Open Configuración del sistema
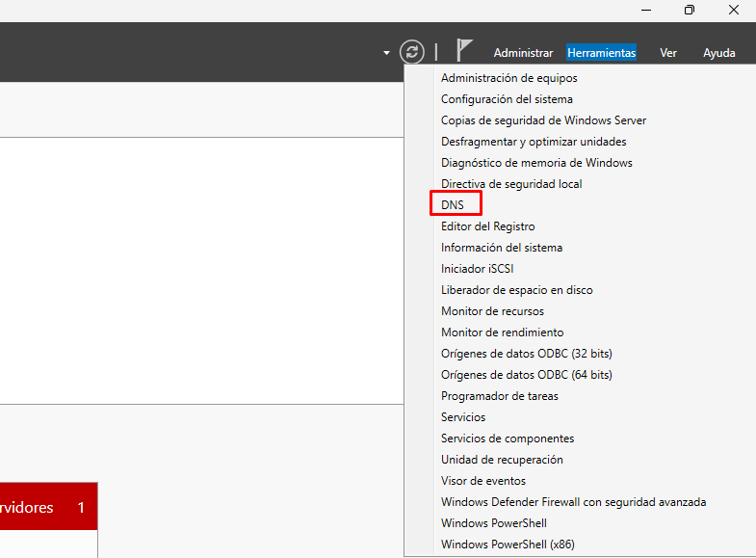756x558 pixels. point(507,99)
